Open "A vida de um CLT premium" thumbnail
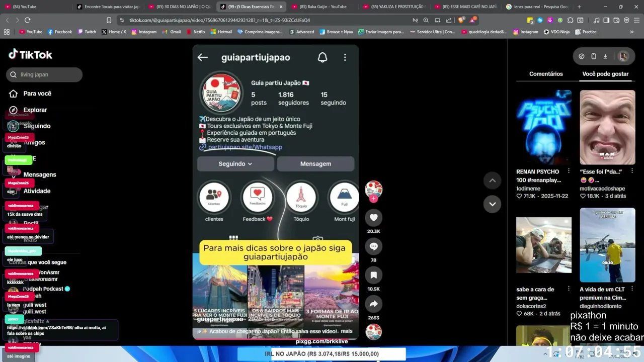 tap(607, 245)
